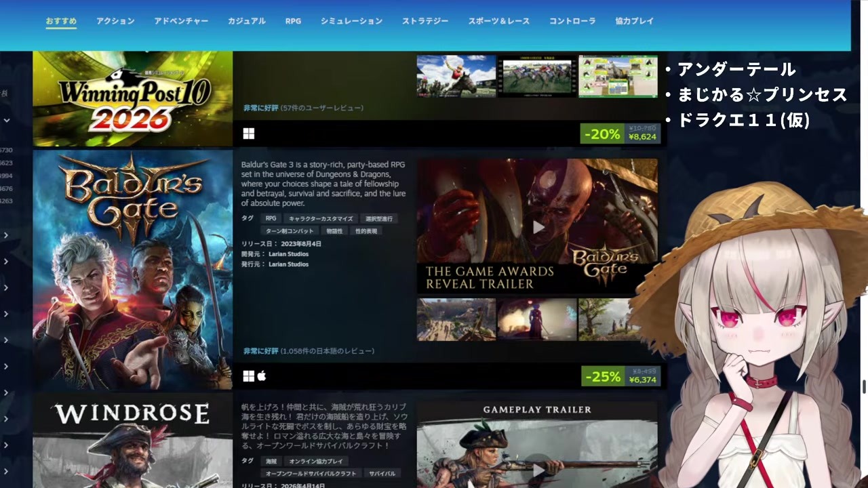Click the 物語性 tag
The width and height of the screenshot is (868, 488).
(x=334, y=231)
